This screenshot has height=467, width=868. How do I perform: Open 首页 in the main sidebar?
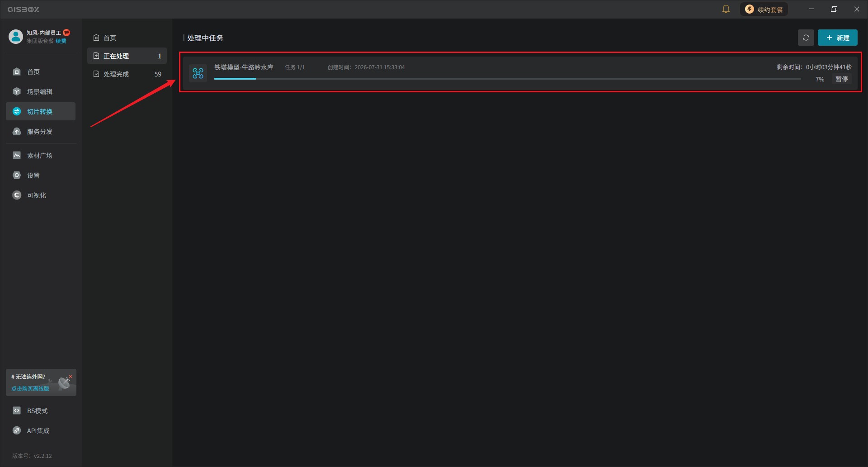click(41, 71)
